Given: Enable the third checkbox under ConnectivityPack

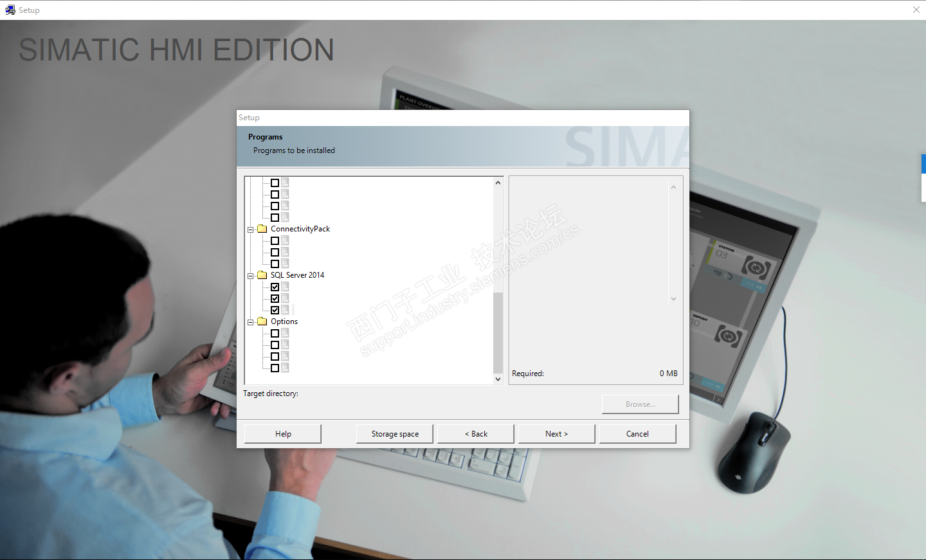Looking at the screenshot, I should click(275, 264).
